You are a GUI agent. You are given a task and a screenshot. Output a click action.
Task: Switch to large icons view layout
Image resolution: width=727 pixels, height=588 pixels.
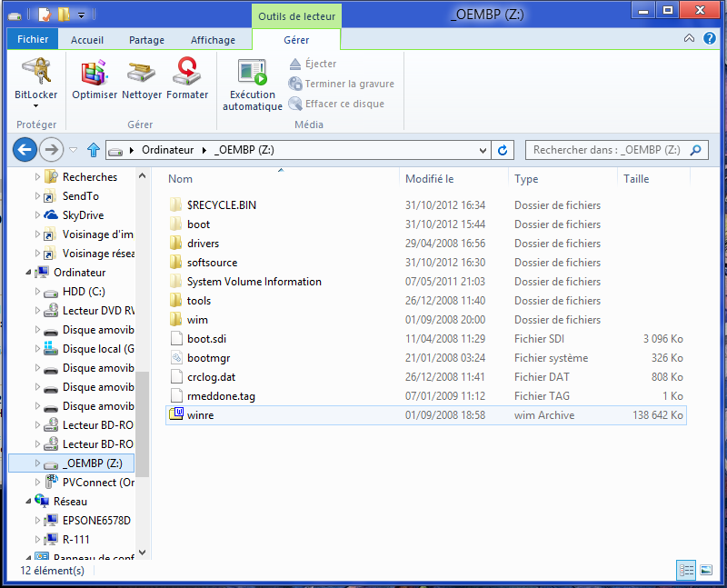tap(706, 570)
